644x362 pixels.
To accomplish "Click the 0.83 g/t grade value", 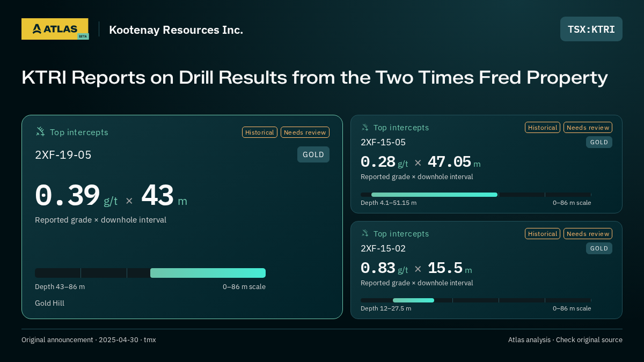I will point(384,268).
